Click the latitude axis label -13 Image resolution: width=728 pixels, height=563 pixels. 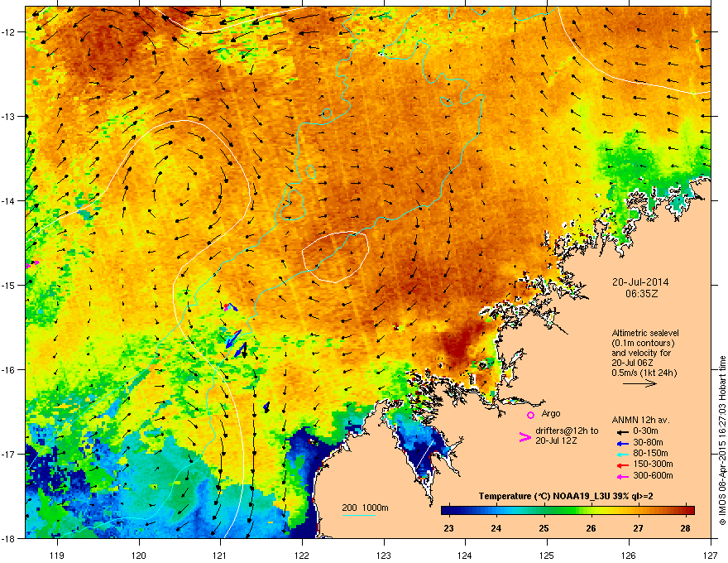(8, 117)
